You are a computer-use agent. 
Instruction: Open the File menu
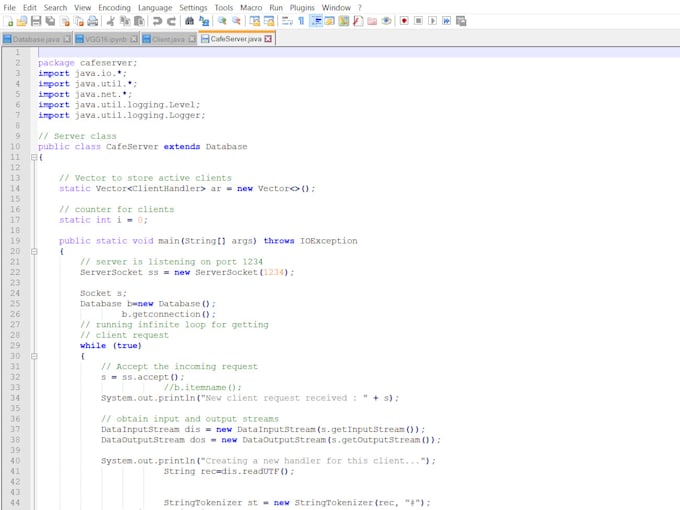tap(10, 7)
